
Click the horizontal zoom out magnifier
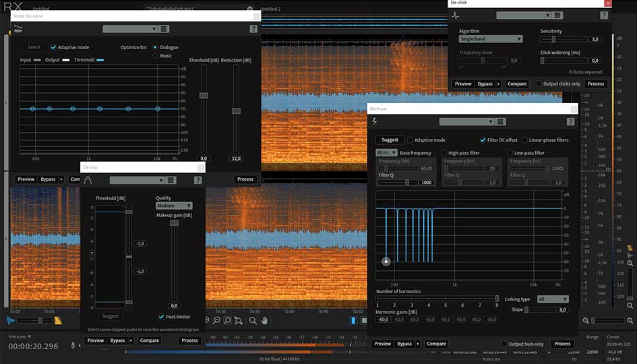[217, 321]
